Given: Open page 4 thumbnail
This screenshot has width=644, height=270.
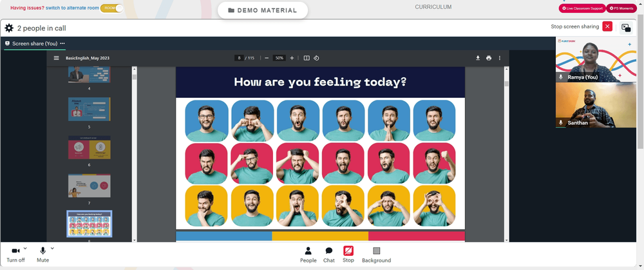Looking at the screenshot, I should (89, 75).
